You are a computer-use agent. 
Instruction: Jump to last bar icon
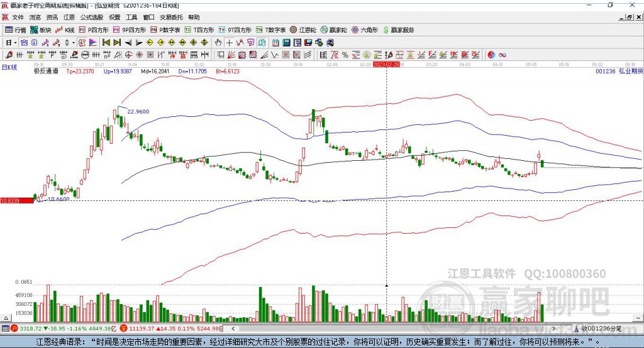(x=117, y=43)
